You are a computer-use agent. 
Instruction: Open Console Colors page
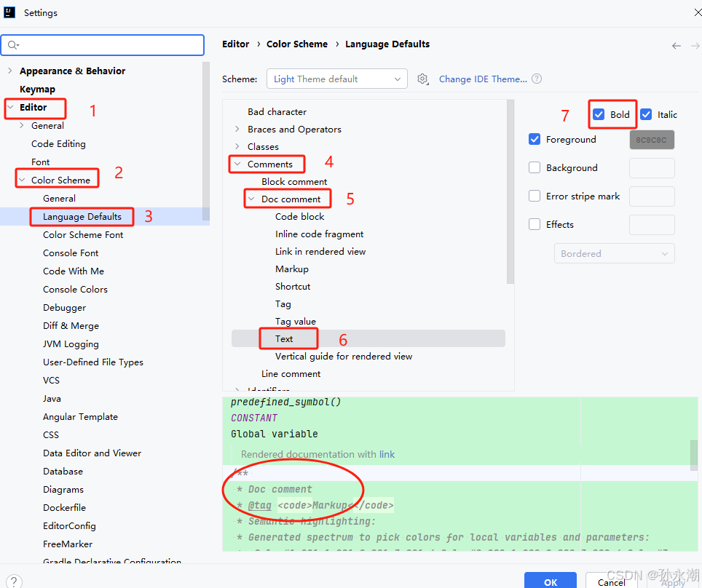click(x=75, y=289)
